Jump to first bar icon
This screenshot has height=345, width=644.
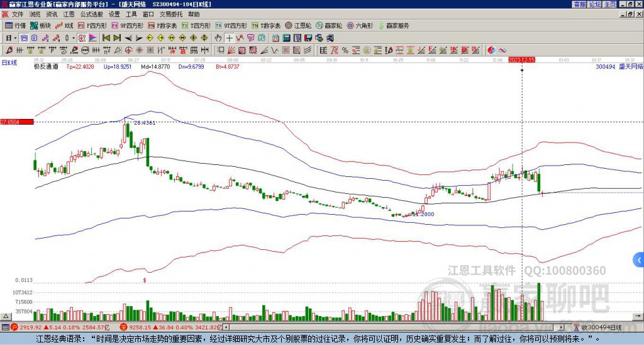[x=106, y=38]
